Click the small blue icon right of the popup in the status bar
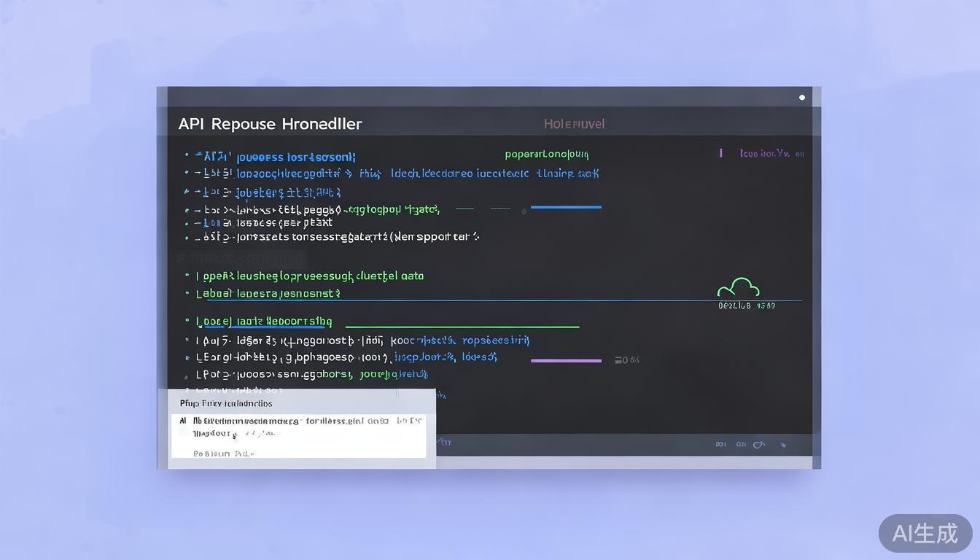 click(x=444, y=442)
